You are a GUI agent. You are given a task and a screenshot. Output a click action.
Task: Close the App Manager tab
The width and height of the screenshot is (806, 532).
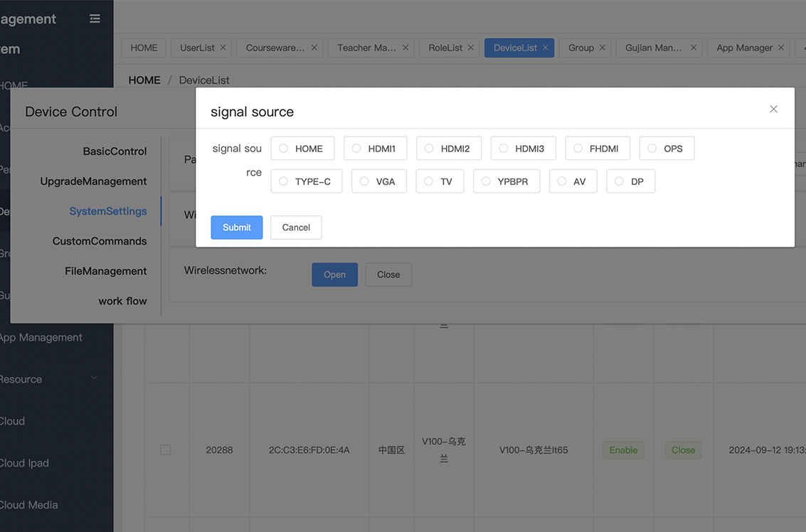pos(781,48)
